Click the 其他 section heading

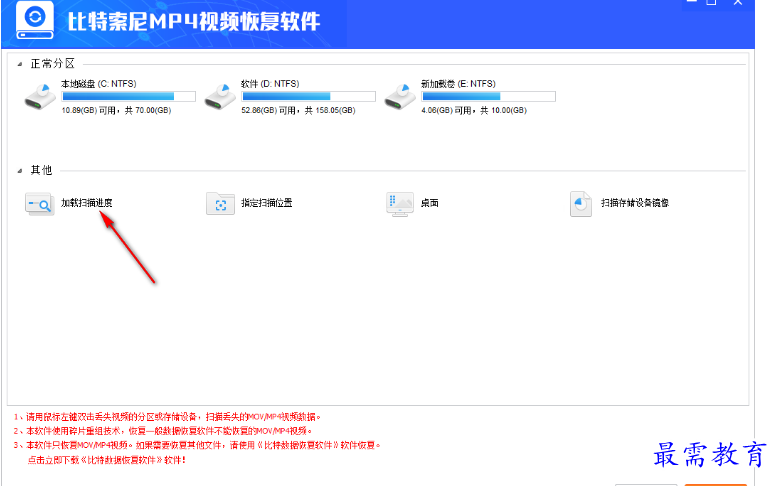click(x=42, y=170)
